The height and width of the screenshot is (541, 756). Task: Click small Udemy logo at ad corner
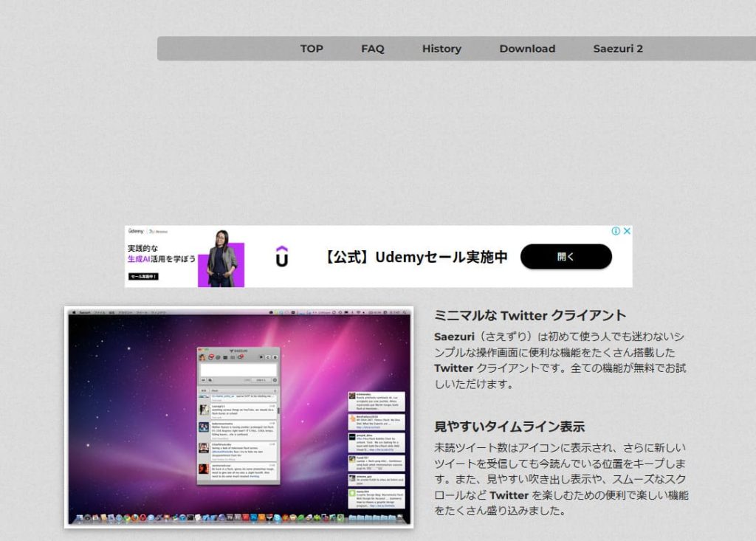[x=137, y=232]
